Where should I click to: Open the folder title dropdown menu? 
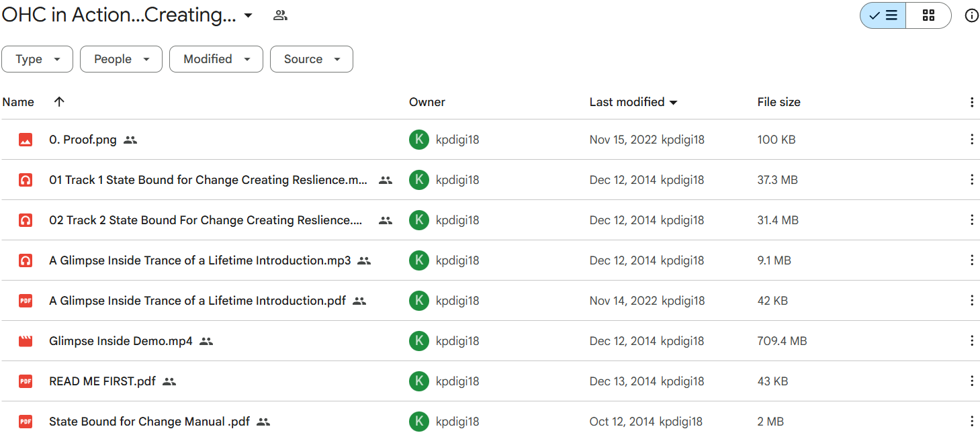click(x=248, y=15)
